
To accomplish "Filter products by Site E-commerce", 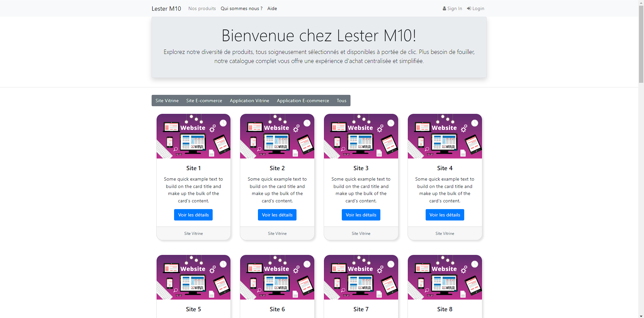I will pos(204,101).
